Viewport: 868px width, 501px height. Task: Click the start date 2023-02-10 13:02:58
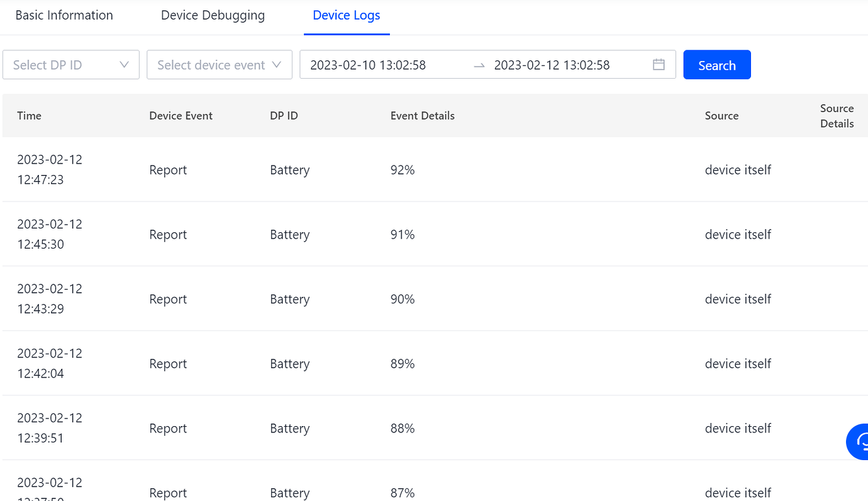[x=368, y=65]
